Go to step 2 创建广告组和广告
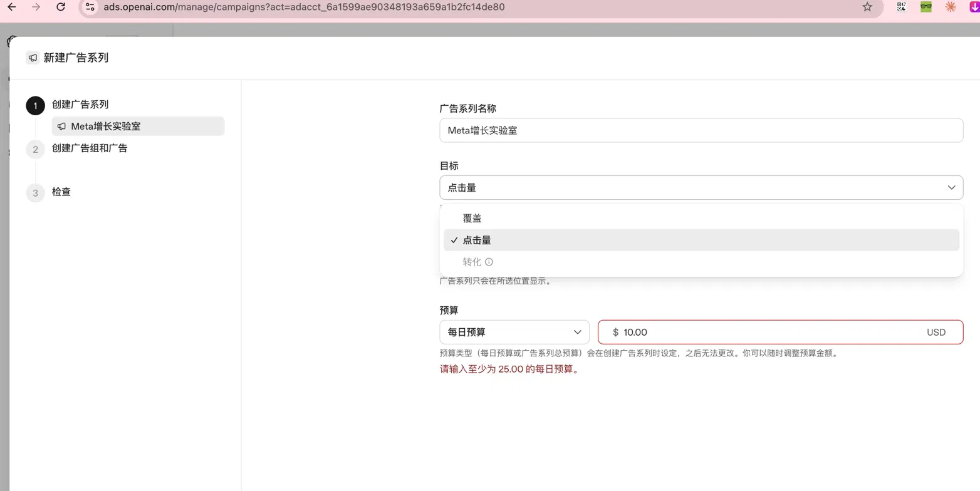This screenshot has width=980, height=491. pos(90,148)
